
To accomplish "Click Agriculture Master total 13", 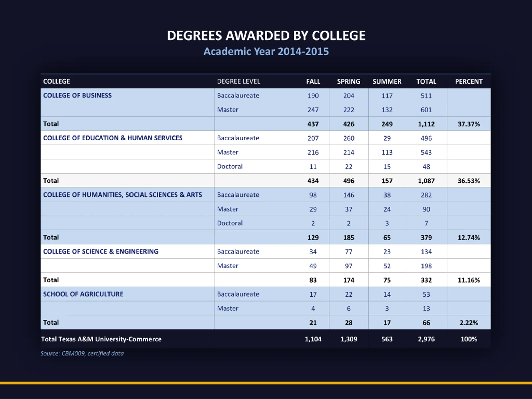I will pyautogui.click(x=426, y=309).
